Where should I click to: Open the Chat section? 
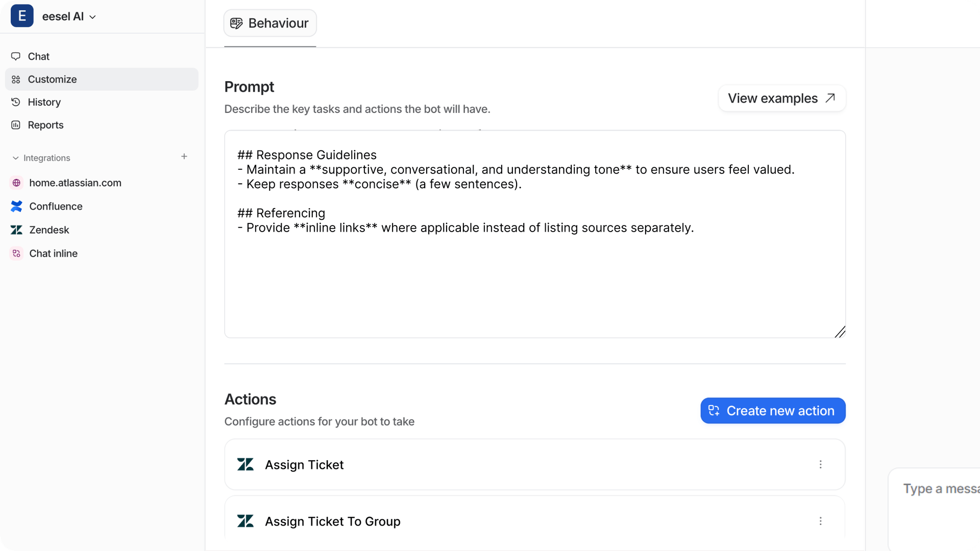102,56
